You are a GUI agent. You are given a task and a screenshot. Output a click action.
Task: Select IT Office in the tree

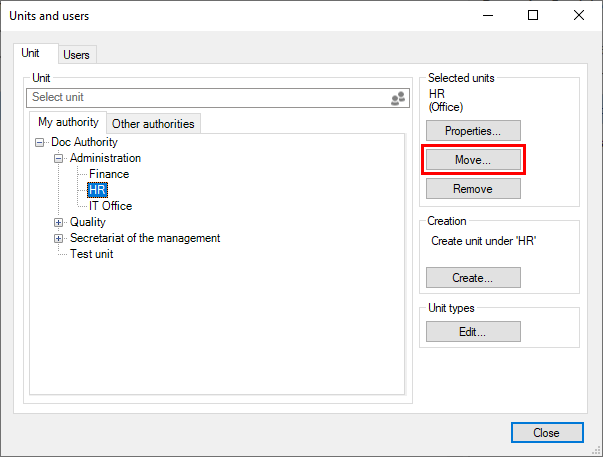(110, 206)
